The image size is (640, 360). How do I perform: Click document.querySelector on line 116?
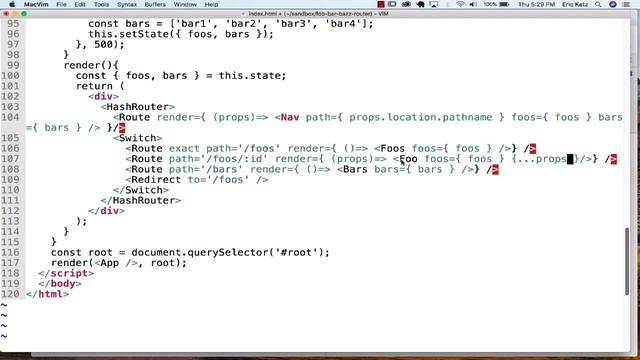pyautogui.click(x=200, y=252)
